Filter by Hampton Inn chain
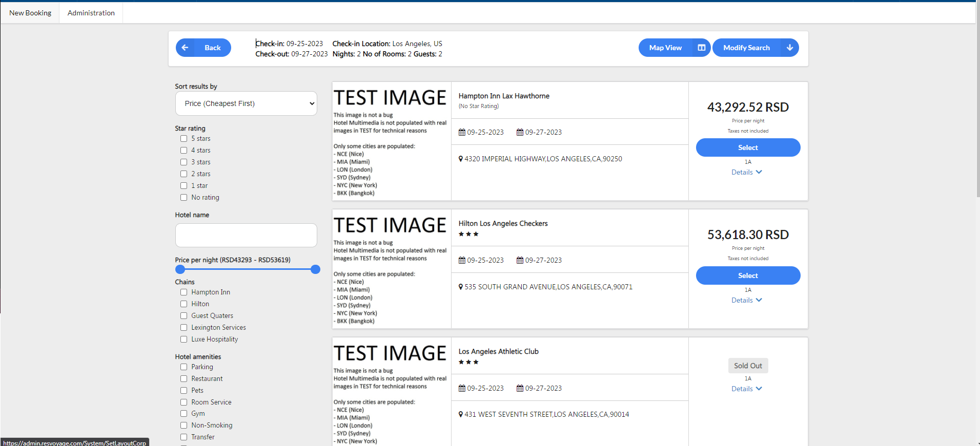980x446 pixels. 183,292
